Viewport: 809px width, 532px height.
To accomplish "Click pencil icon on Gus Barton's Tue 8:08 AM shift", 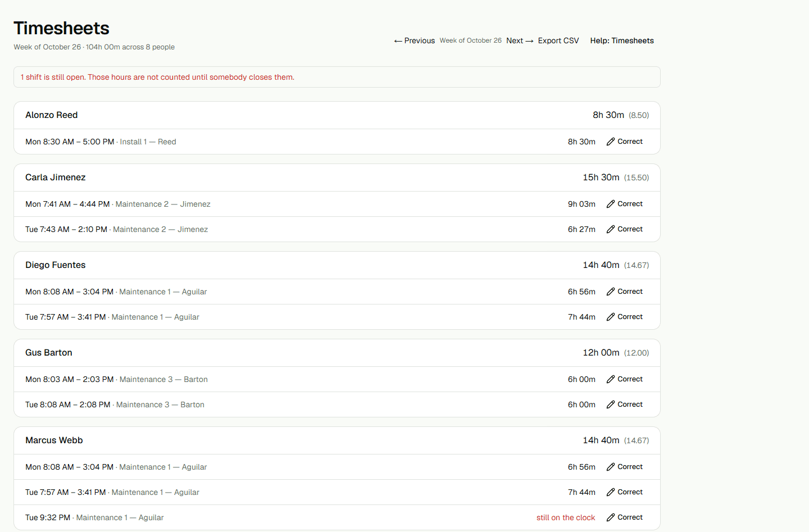I will [x=611, y=404].
